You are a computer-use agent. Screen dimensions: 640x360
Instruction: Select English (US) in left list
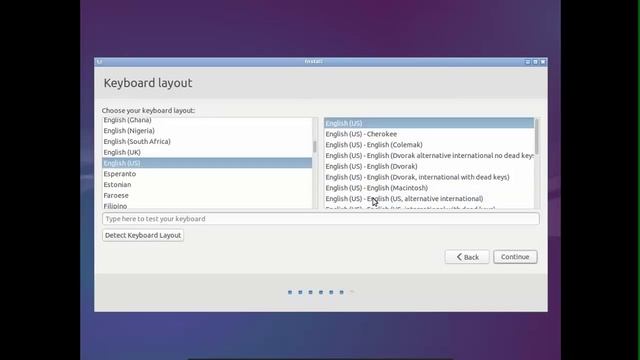(207, 163)
